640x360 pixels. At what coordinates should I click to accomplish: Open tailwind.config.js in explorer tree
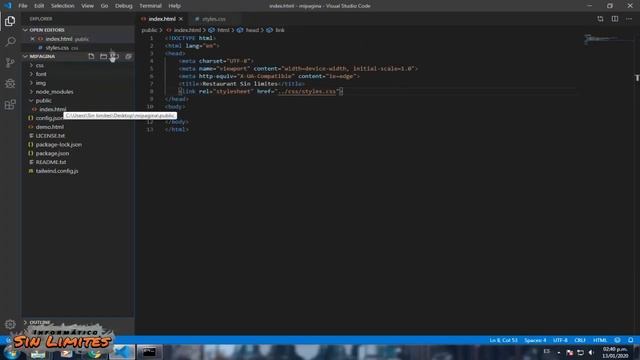(x=57, y=171)
